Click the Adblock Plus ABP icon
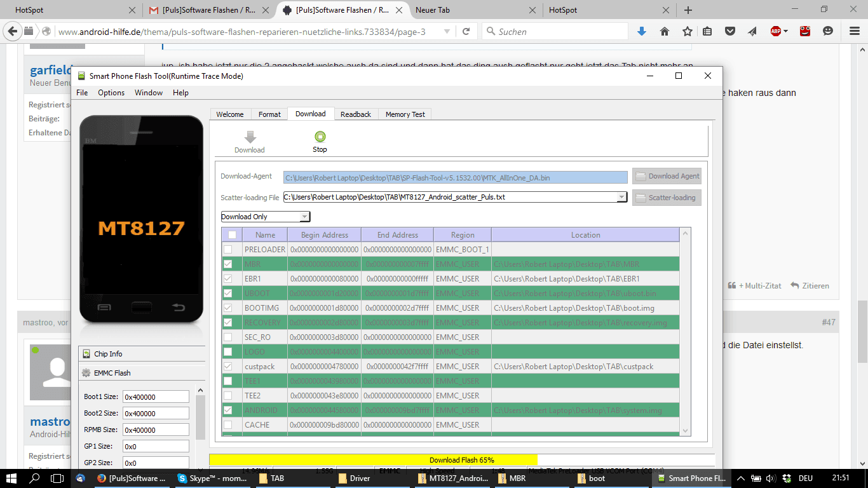This screenshot has width=868, height=488. pos(776,31)
